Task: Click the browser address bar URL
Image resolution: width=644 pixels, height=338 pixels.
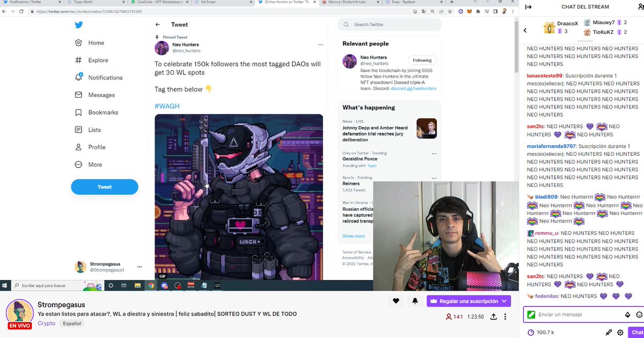Action: [89, 11]
